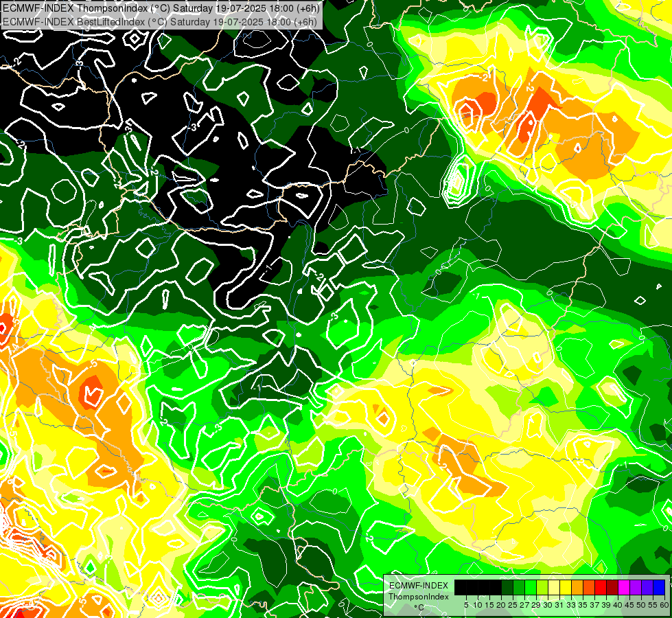Click the legend tick value 37
Viewport: 672px width, 618px height.
[594, 605]
